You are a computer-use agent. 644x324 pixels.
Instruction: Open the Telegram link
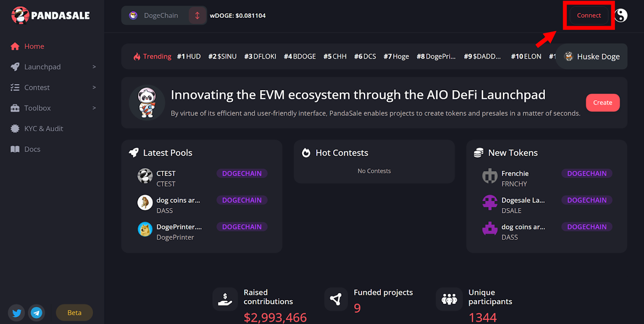pos(37,313)
